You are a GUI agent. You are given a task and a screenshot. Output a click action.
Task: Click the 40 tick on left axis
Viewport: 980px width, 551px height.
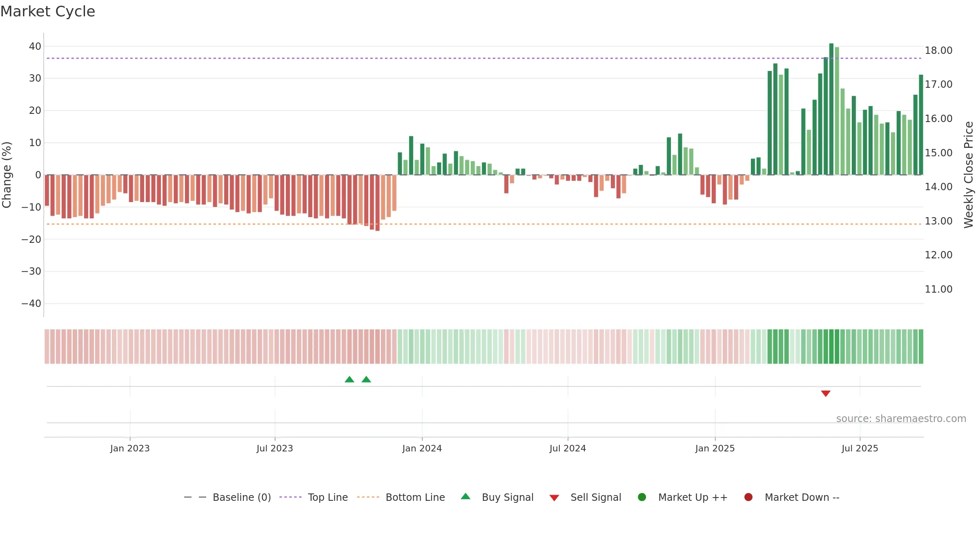35,46
